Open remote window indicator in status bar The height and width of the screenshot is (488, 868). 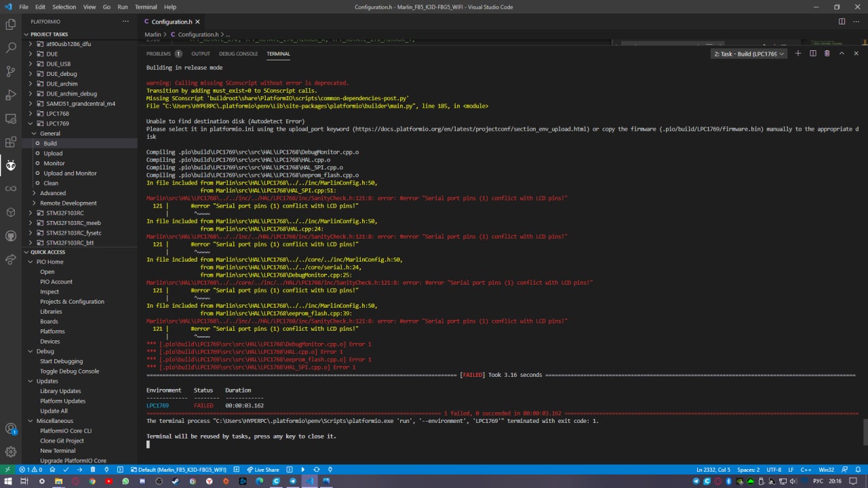click(x=7, y=470)
